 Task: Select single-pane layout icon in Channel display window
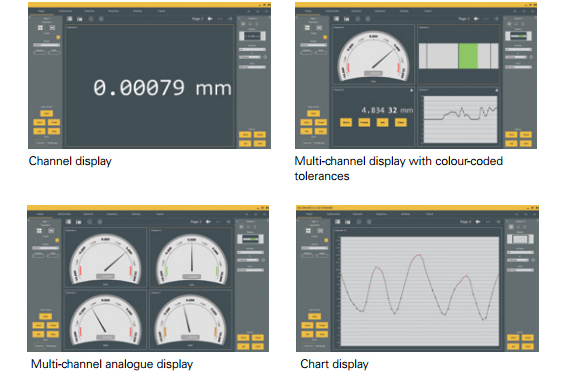point(52,28)
